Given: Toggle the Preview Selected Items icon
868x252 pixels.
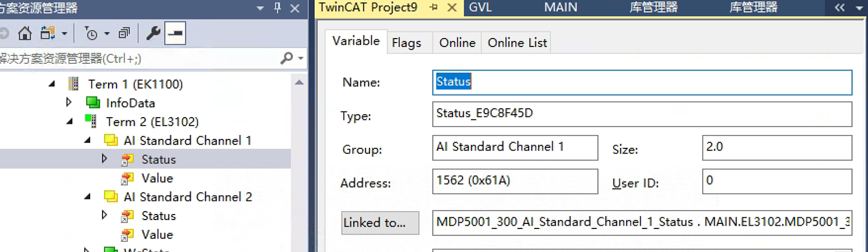Looking at the screenshot, I should click(x=175, y=34).
